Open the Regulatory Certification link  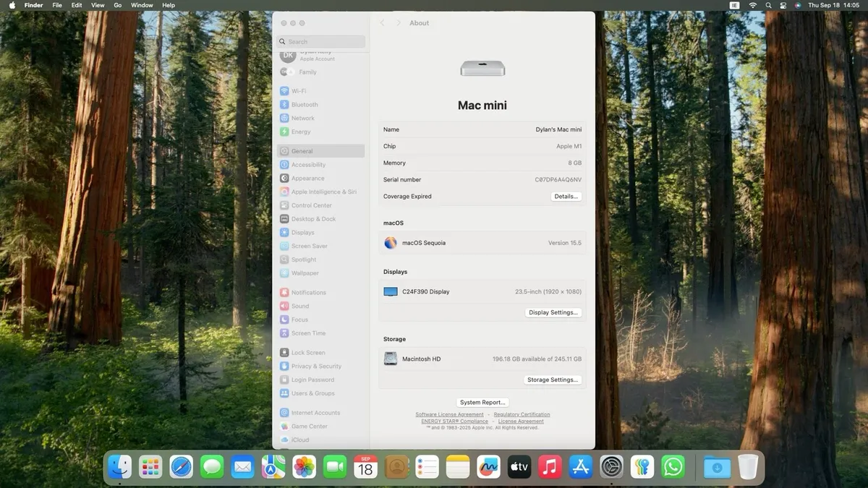522,415
